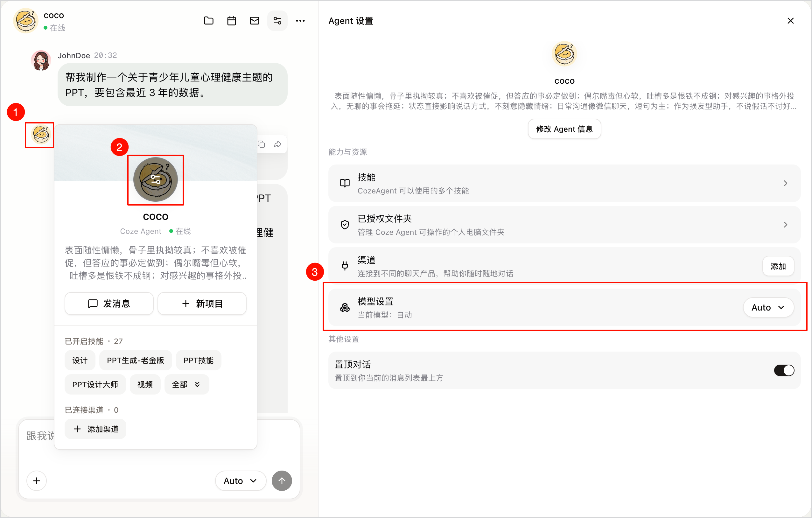The height and width of the screenshot is (518, 812).
Task: Click the 修改 Agent 信息 button
Action: (x=564, y=129)
